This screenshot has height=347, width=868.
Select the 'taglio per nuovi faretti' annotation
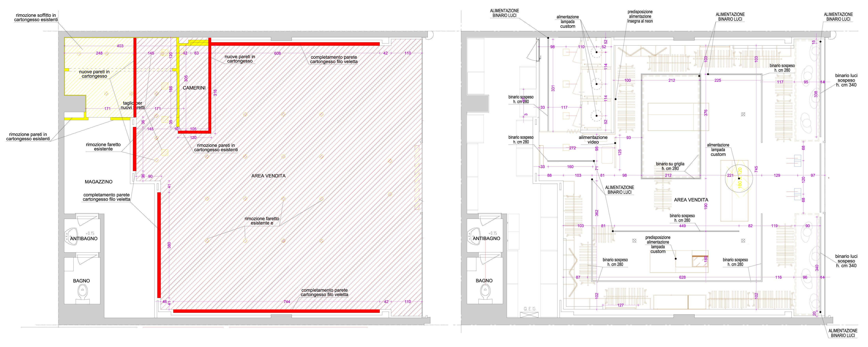coord(133,105)
